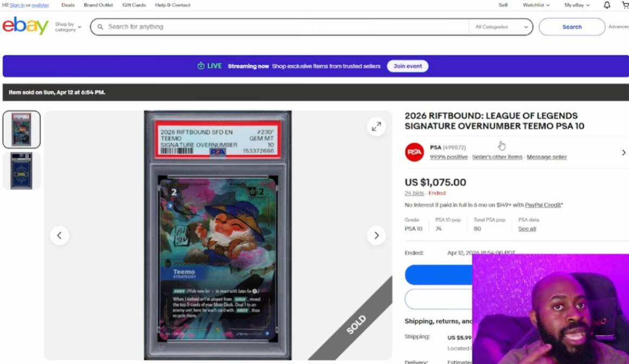Screen dimensions: 629x364
Task: Click the eBay logo
Action: (25, 26)
